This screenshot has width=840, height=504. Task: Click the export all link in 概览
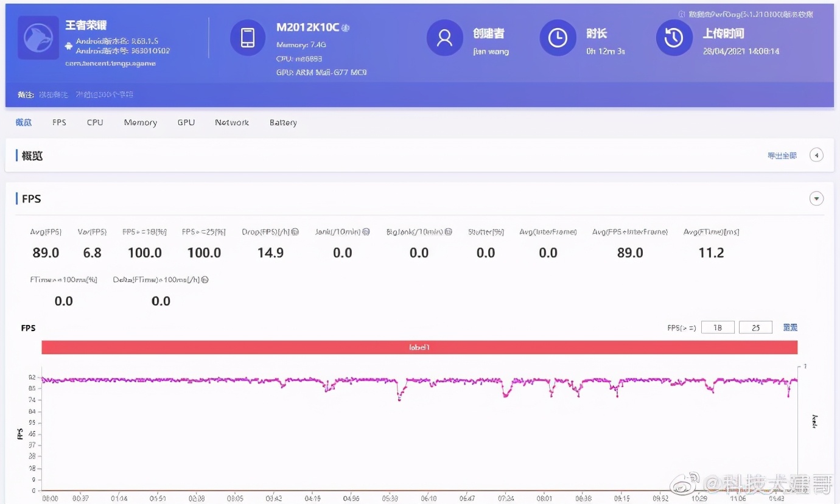(782, 156)
